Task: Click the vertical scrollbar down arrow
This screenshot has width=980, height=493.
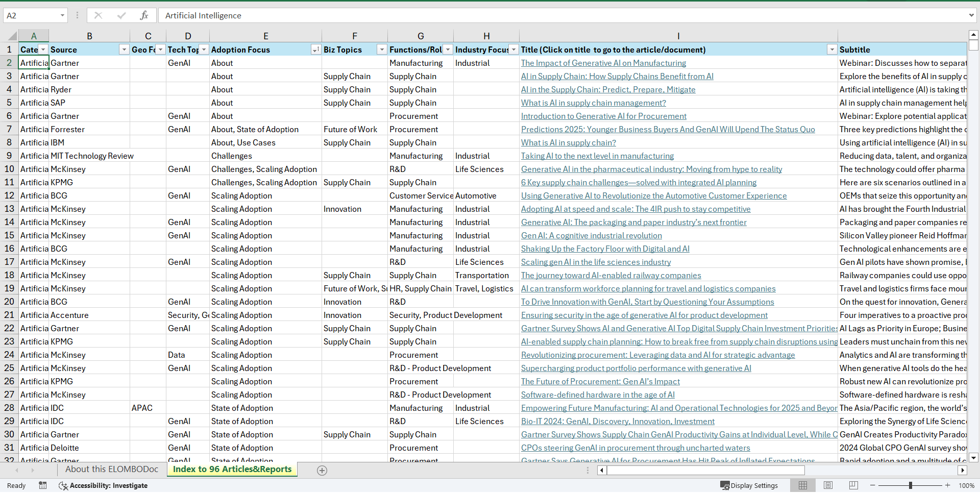Action: coord(973,458)
